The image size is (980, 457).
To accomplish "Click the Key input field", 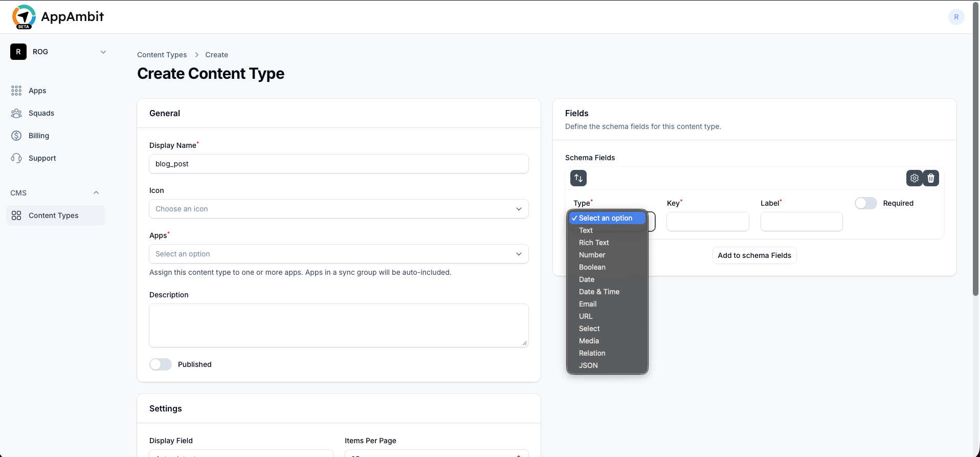I will pos(708,222).
